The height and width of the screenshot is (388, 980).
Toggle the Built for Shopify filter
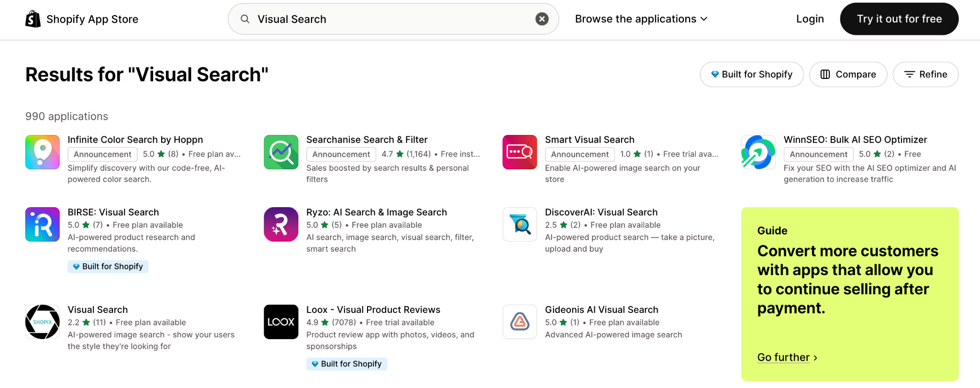[751, 75]
